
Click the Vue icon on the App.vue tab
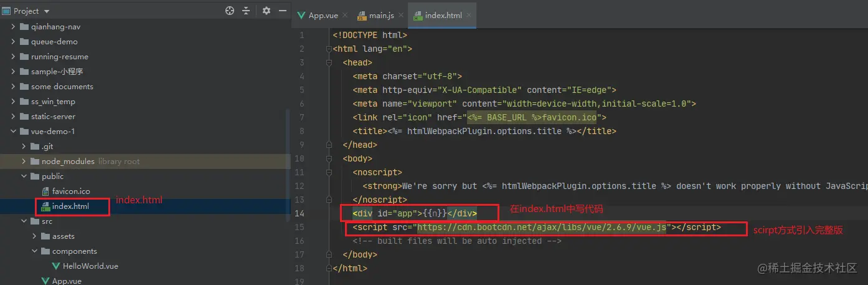(301, 15)
